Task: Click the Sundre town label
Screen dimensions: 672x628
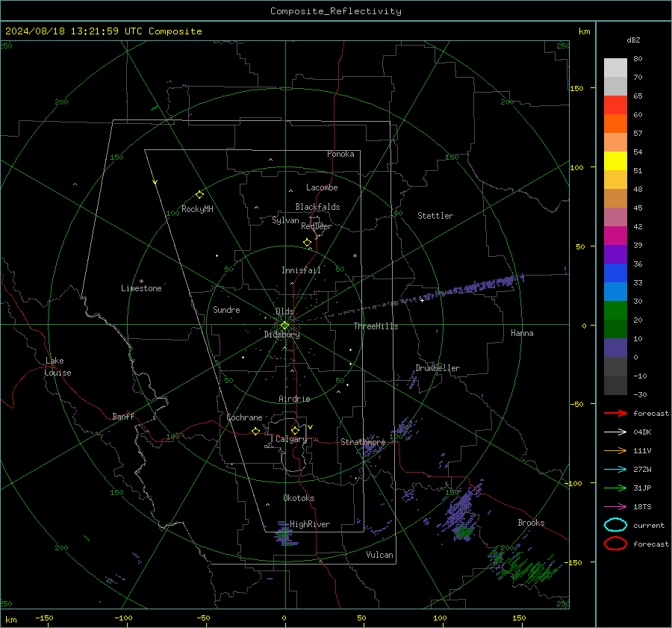Action: coord(226,309)
